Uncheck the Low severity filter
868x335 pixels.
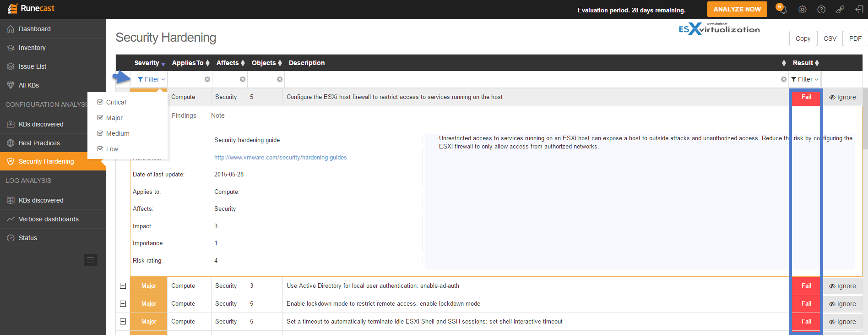[x=100, y=149]
